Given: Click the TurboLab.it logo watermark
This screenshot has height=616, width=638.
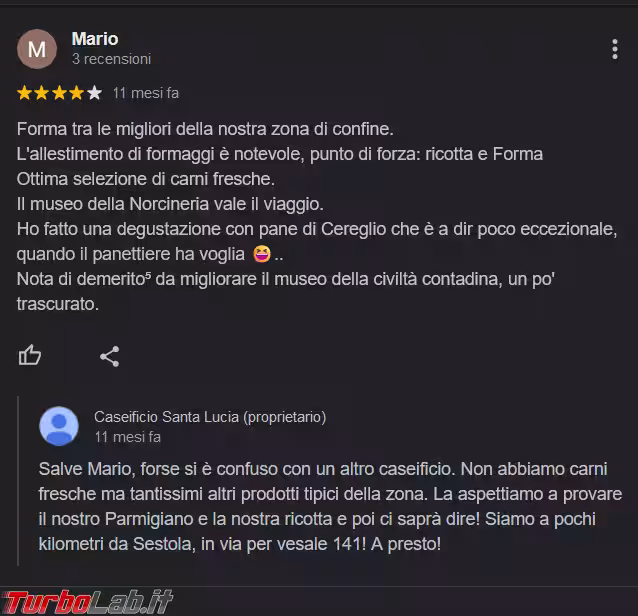Looking at the screenshot, I should [x=87, y=602].
